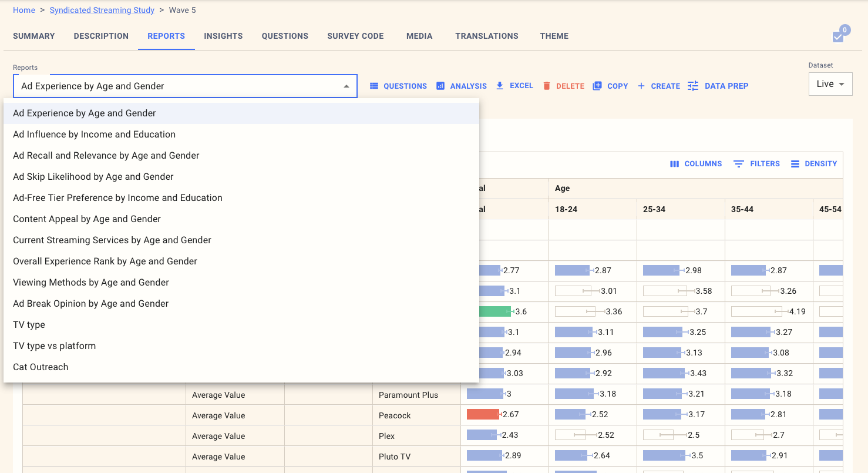
Task: Click the checklist badge icon
Action: [x=838, y=37]
